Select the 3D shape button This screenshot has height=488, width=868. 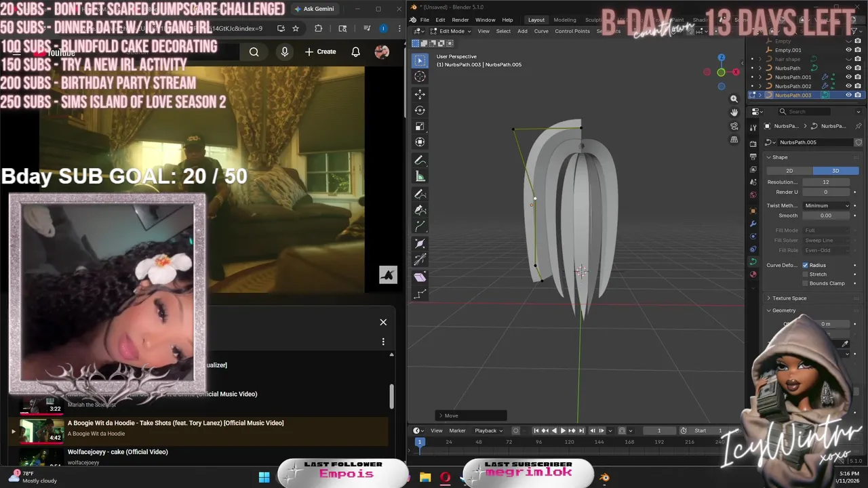835,171
